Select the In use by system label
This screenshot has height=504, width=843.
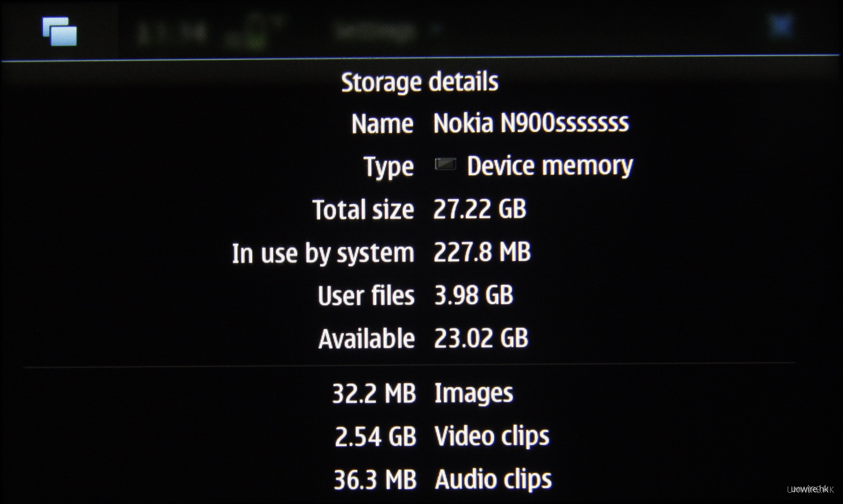[x=323, y=253]
